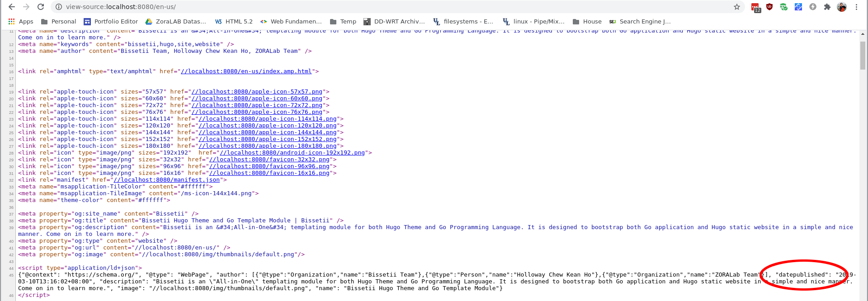Image resolution: width=868 pixels, height=301 pixels.
Task: Open the Personal bookmarks folder
Action: (x=59, y=21)
